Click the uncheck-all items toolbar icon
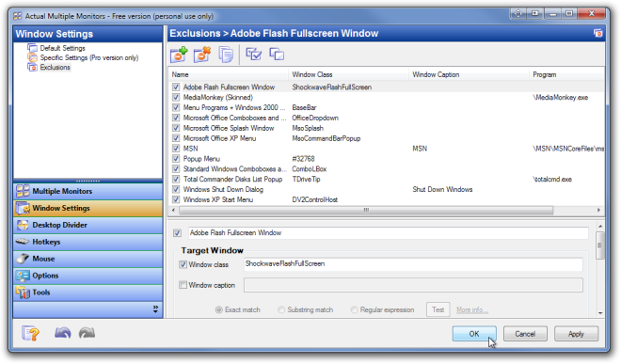Screen dimensions: 621x364 click(x=277, y=54)
